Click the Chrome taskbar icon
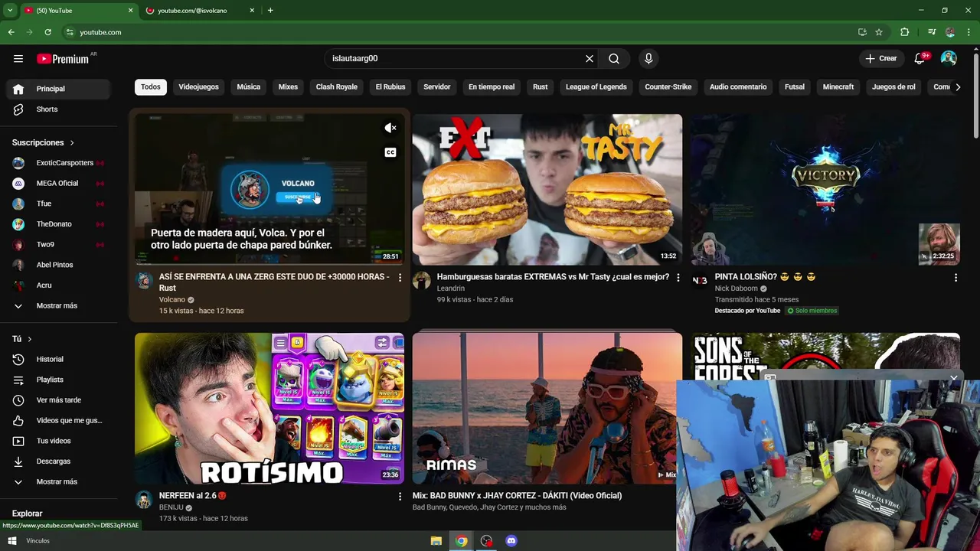This screenshot has height=551, width=980. tap(461, 541)
